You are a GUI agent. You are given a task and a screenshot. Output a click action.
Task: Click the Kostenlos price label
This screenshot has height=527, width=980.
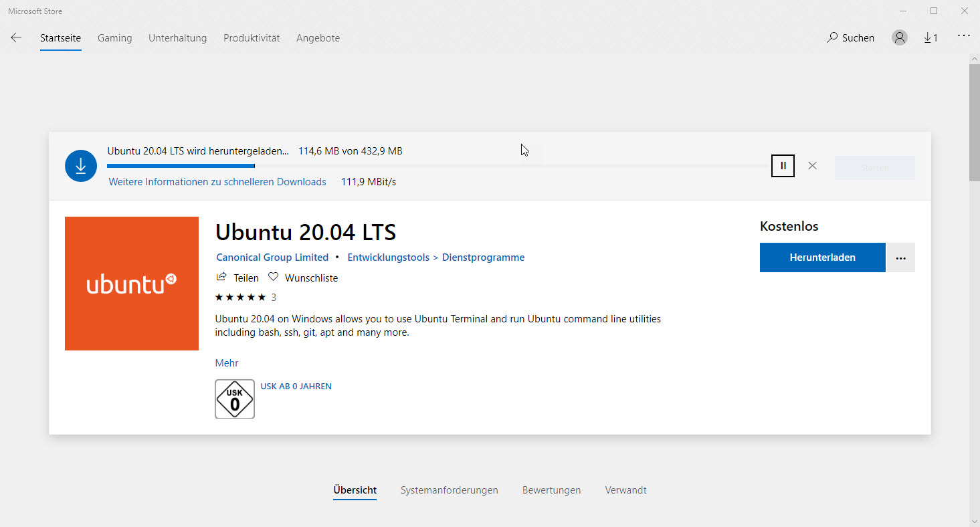tap(789, 226)
